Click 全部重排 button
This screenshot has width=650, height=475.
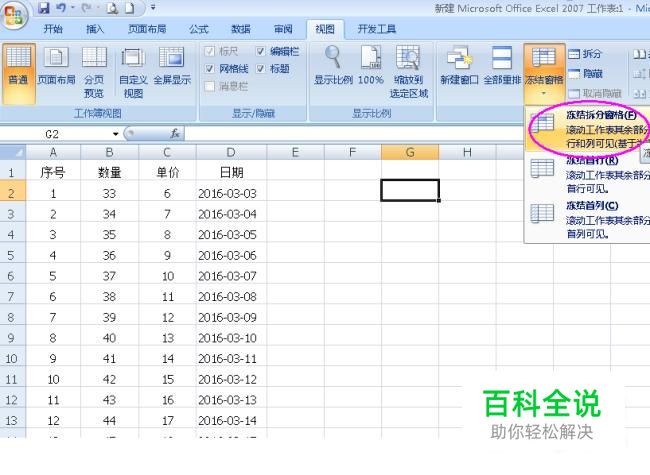pos(502,66)
